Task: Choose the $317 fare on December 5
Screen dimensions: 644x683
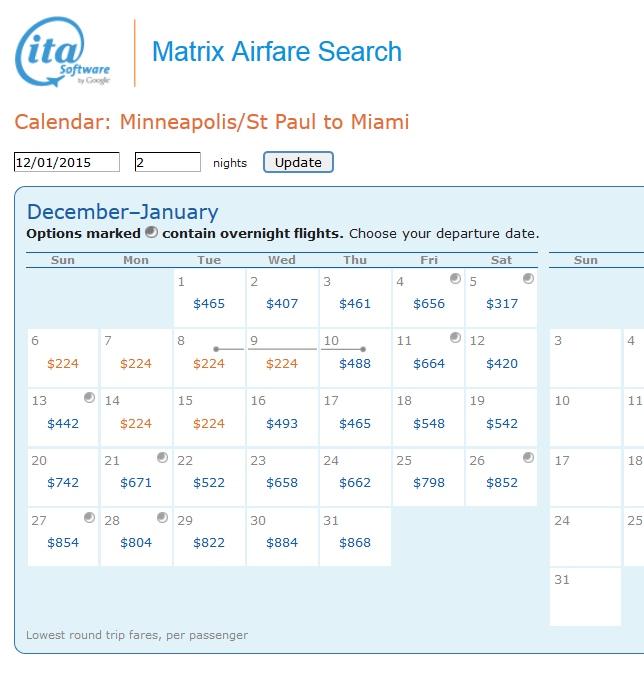Action: pyautogui.click(x=502, y=304)
